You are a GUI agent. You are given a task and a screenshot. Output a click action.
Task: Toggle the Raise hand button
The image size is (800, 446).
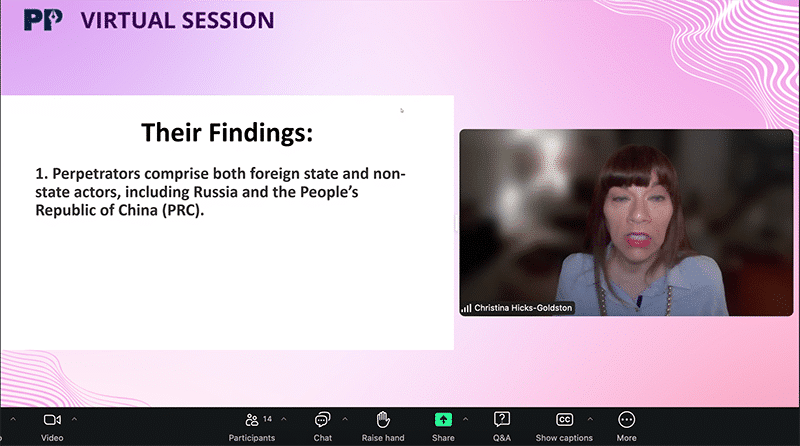382,420
